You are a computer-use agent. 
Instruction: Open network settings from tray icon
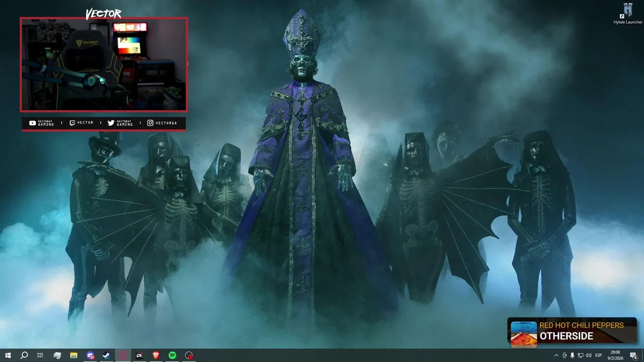(x=580, y=355)
